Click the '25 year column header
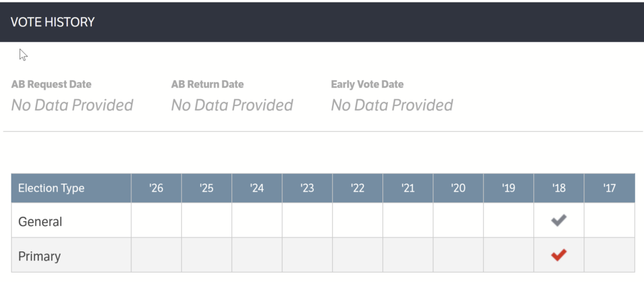Viewport: 644px width, 282px height. coord(206,188)
